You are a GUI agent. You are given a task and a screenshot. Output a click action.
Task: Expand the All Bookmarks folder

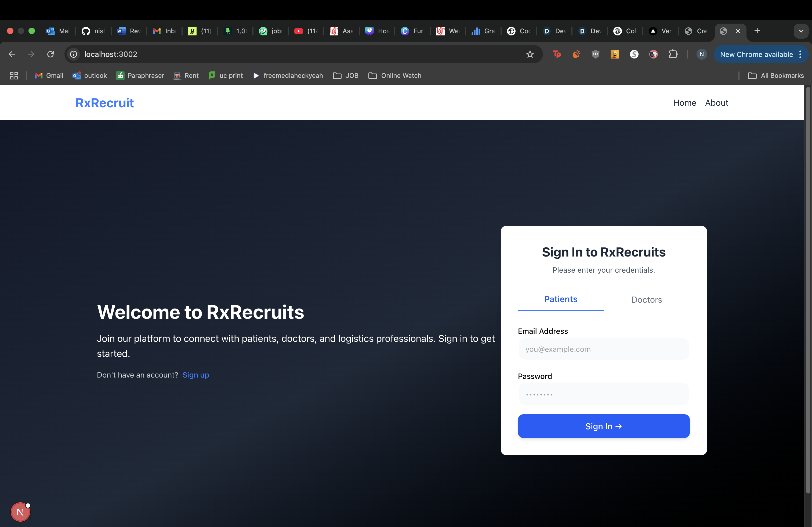coord(776,76)
